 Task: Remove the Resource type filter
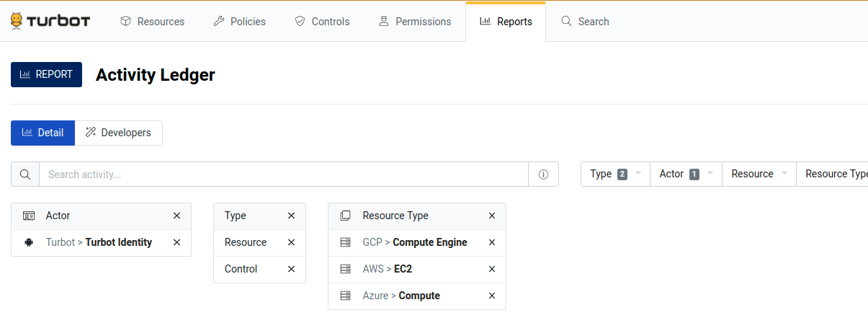click(x=291, y=242)
